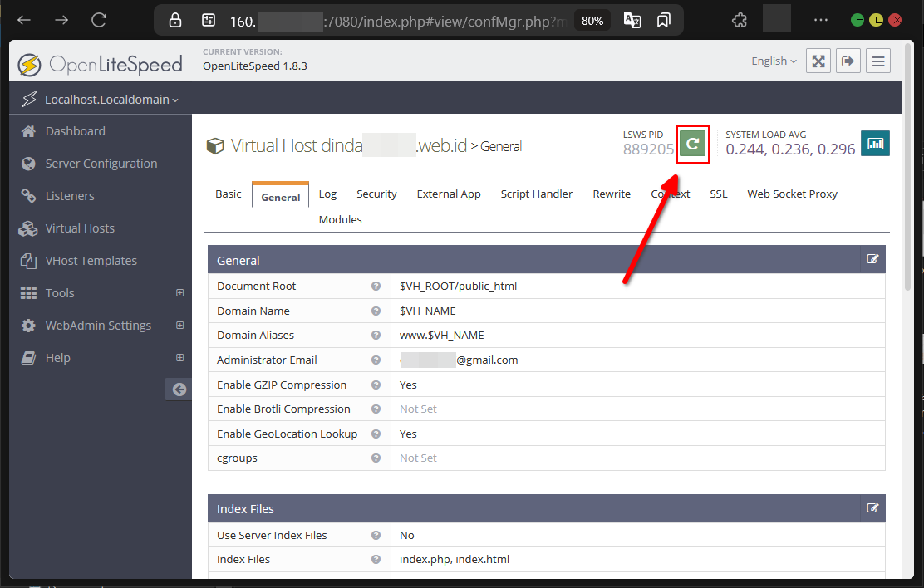Expand the Help sidebar menu
The image size is (924, 588).
179,358
